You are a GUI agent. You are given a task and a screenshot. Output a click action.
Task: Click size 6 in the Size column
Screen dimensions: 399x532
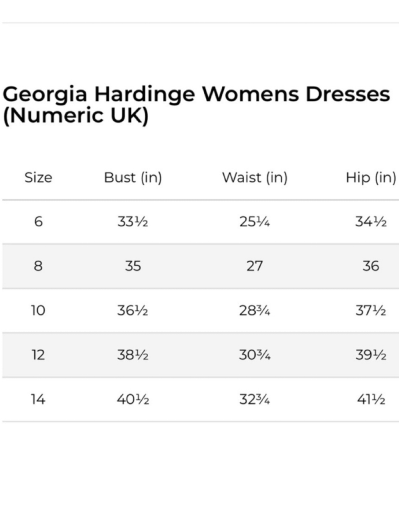point(38,222)
